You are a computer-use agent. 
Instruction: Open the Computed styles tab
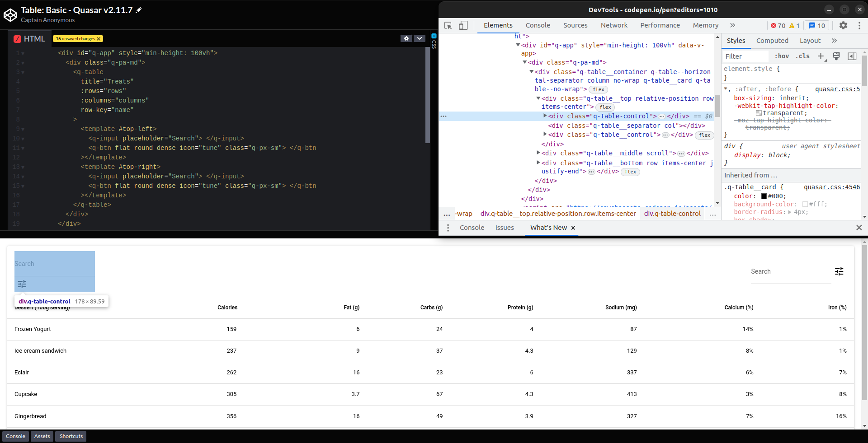(x=773, y=41)
